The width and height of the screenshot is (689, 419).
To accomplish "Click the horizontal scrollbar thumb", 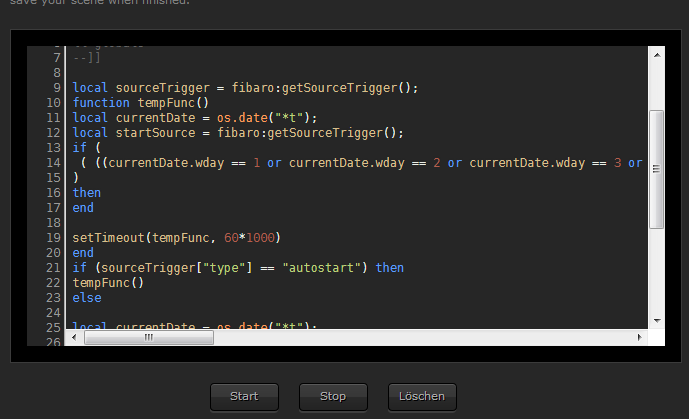I will [148, 338].
